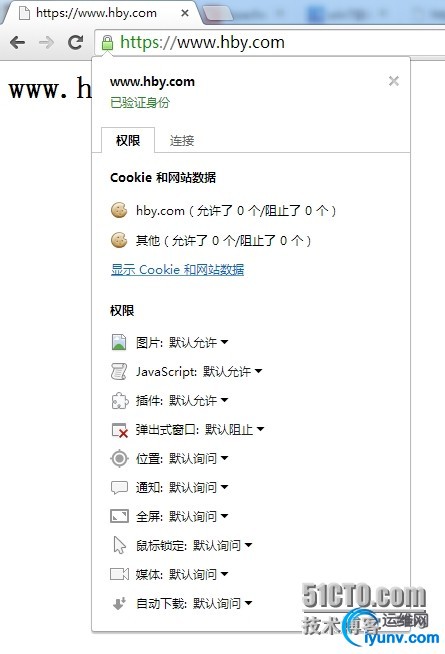The width and height of the screenshot is (445, 654).
Task: Select the 权限 tab
Action: (128, 141)
